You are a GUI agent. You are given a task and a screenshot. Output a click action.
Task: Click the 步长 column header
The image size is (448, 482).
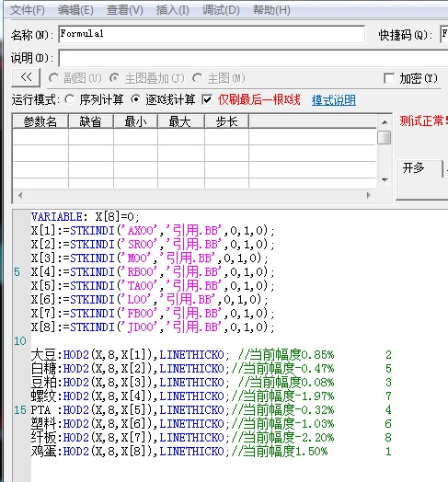click(x=226, y=121)
